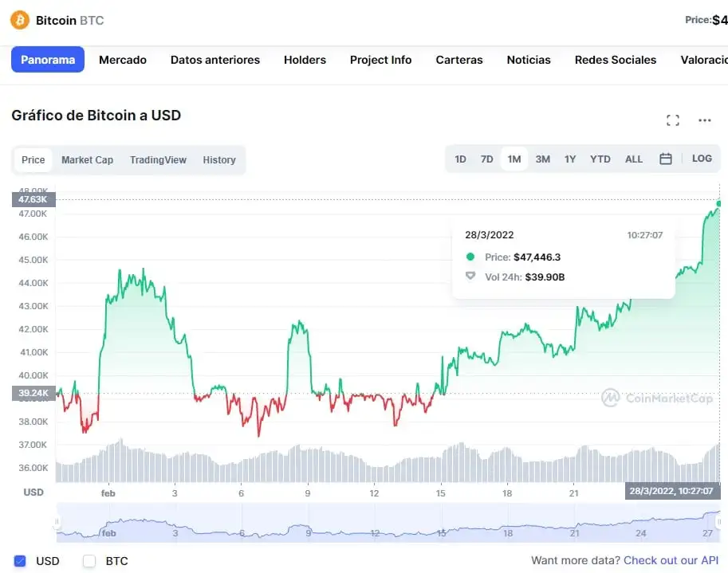Click the 3M time range button

coord(542,159)
